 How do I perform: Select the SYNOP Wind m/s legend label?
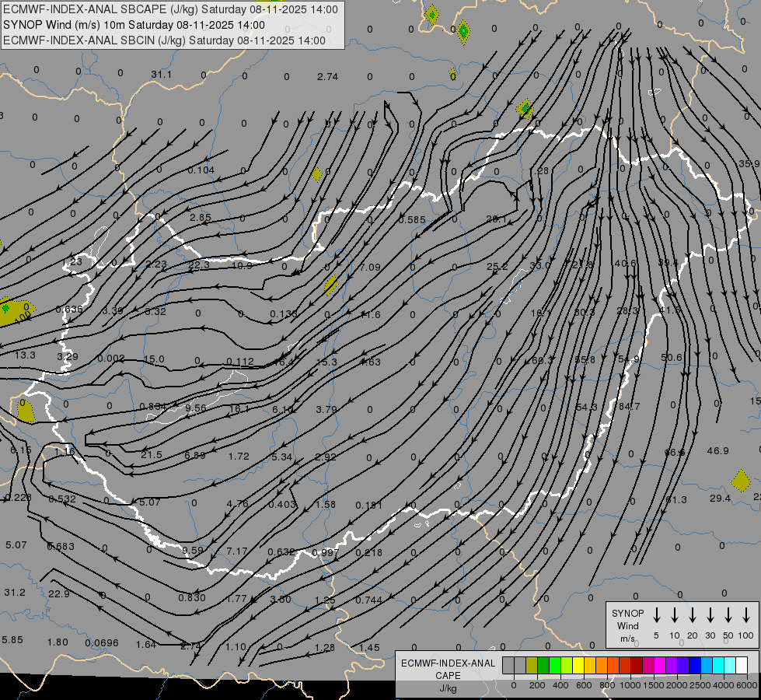pos(627,625)
